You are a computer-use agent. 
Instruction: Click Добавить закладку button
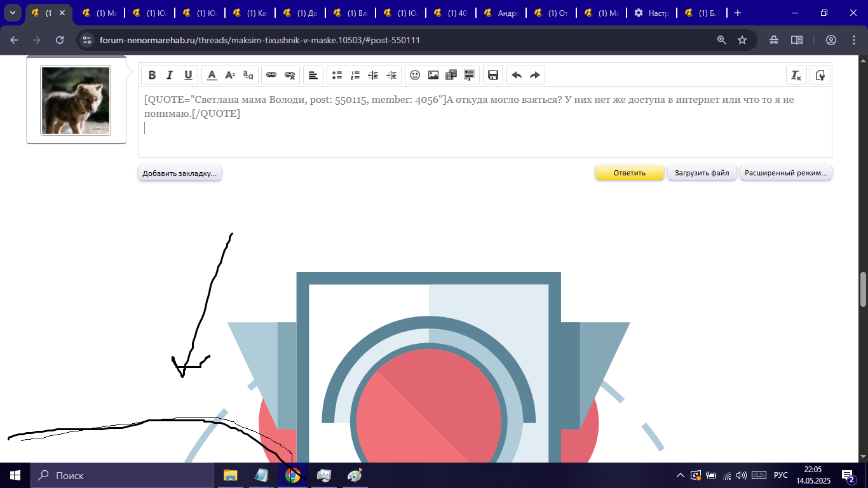click(180, 173)
